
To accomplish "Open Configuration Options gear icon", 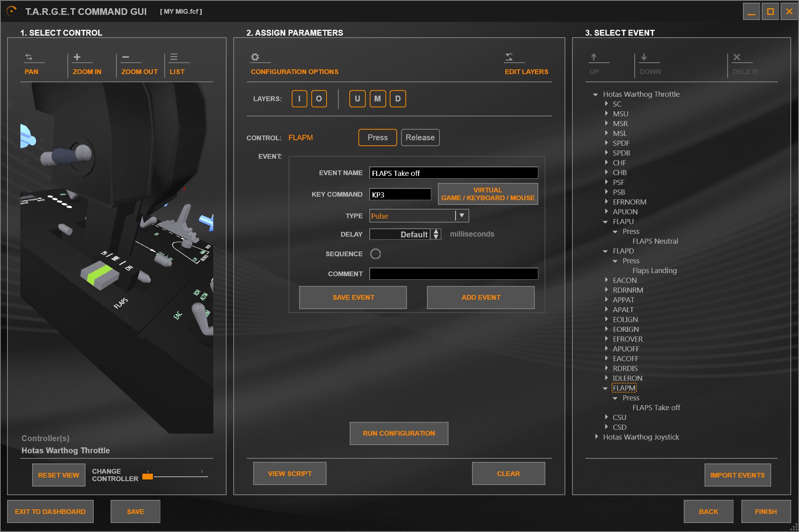I will [x=255, y=57].
